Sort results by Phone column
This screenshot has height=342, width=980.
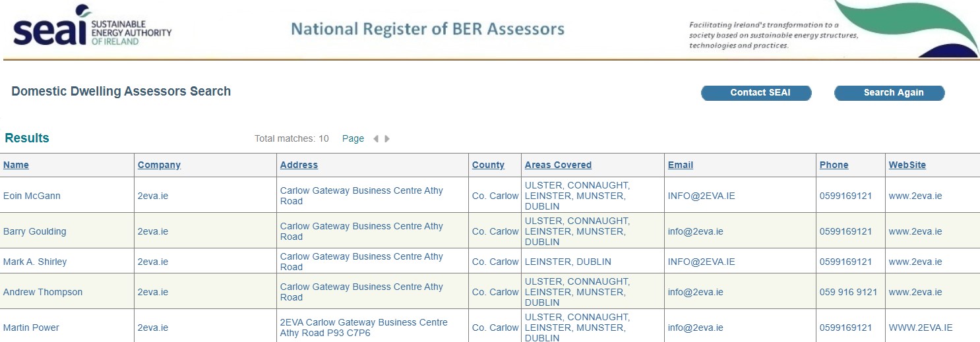834,165
